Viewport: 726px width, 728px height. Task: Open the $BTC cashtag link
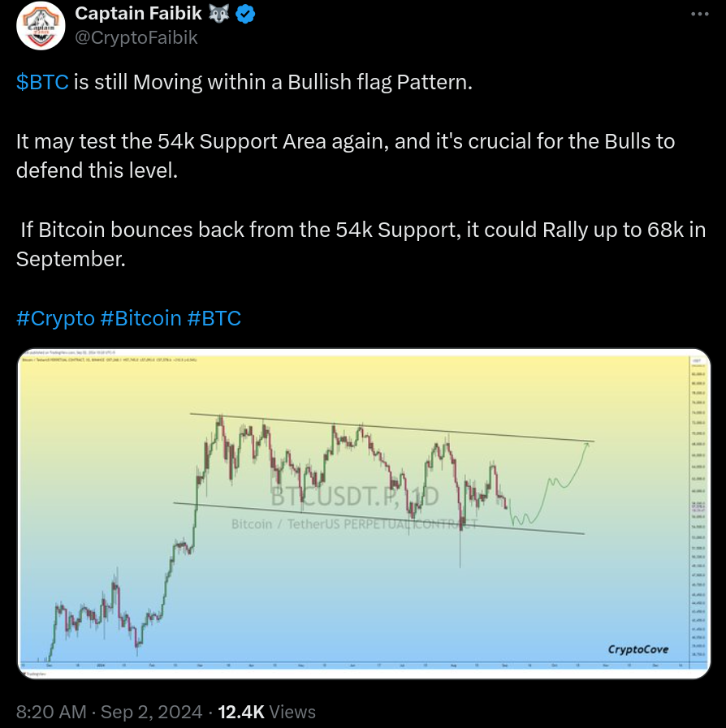point(42,83)
